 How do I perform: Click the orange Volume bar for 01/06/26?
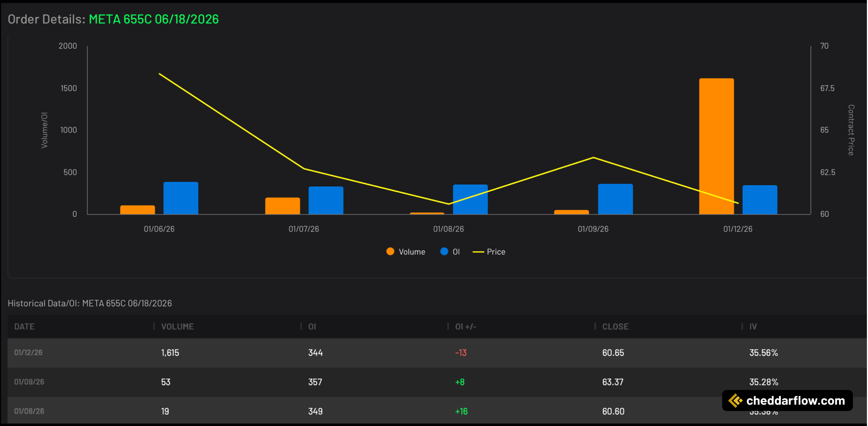point(137,210)
